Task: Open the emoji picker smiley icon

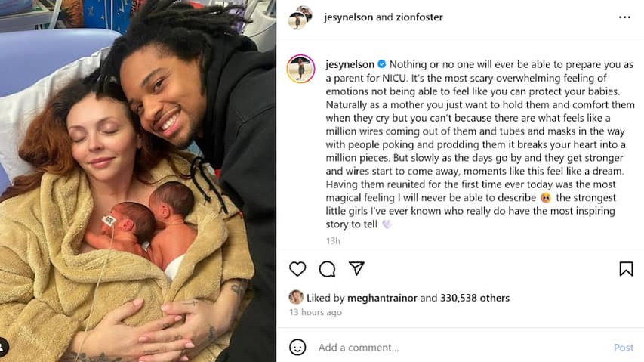Action: pyautogui.click(x=297, y=347)
